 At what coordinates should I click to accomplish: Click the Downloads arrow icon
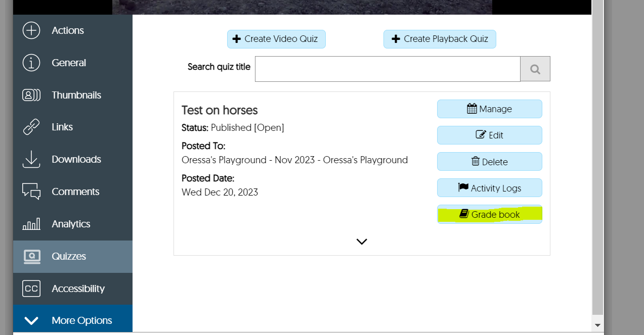31,159
